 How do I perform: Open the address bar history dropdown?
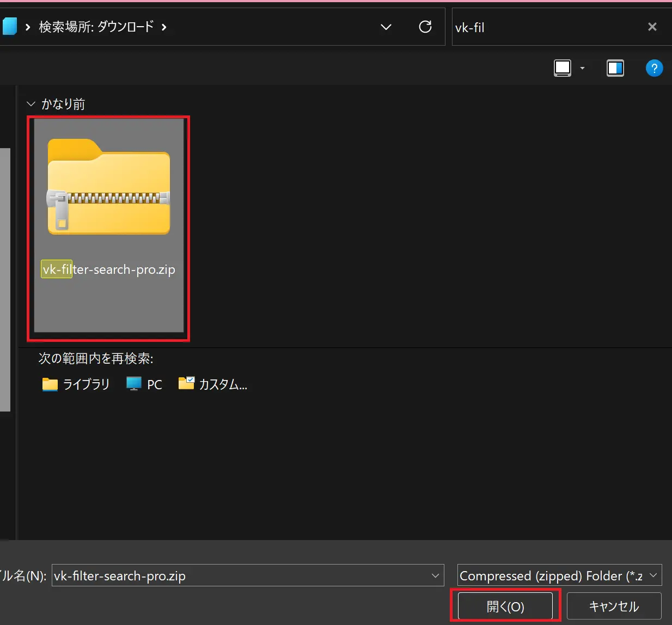(x=386, y=27)
